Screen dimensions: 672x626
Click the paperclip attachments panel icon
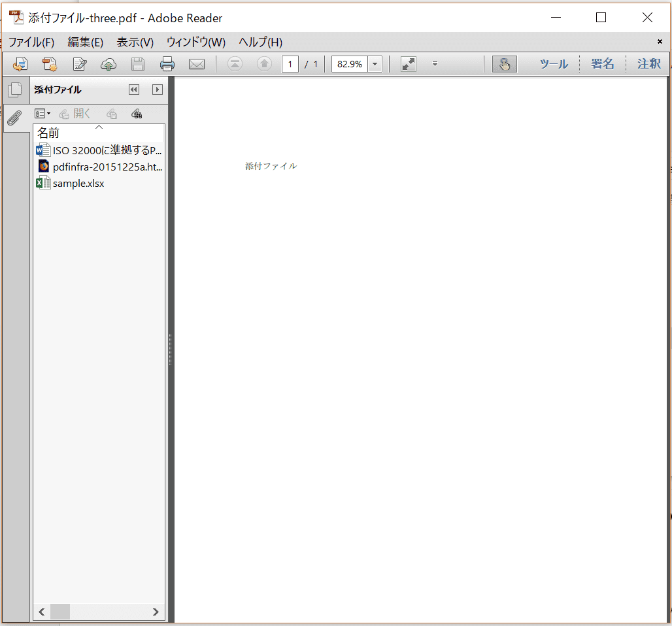click(14, 118)
